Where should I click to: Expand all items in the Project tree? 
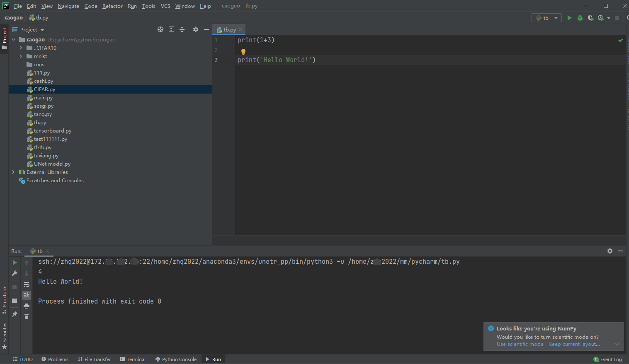pyautogui.click(x=171, y=29)
